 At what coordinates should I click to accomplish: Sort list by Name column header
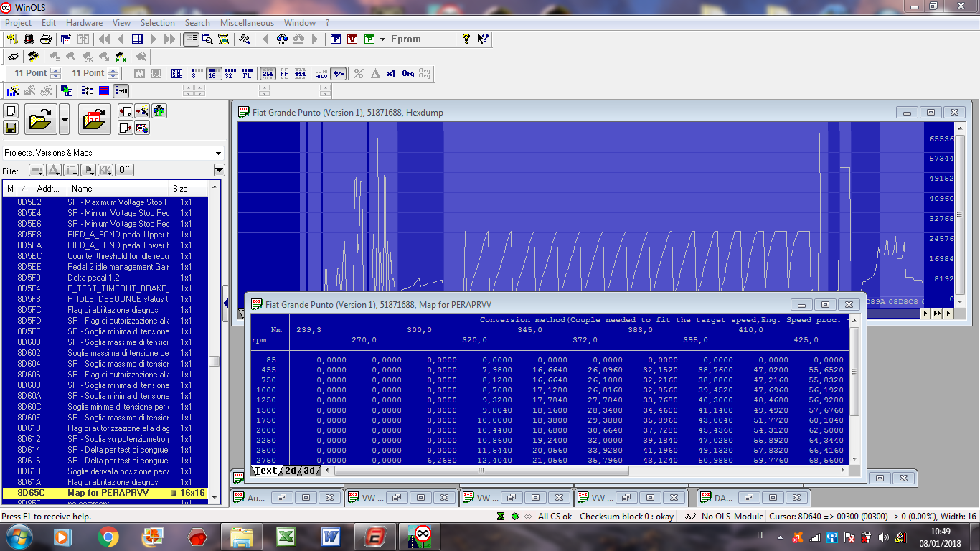click(118, 189)
